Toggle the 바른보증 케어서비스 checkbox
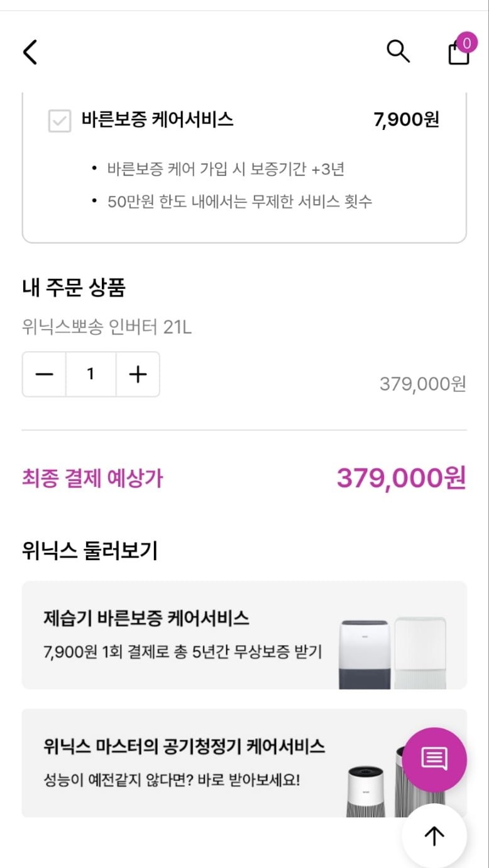This screenshot has height=868, width=489. [x=60, y=121]
